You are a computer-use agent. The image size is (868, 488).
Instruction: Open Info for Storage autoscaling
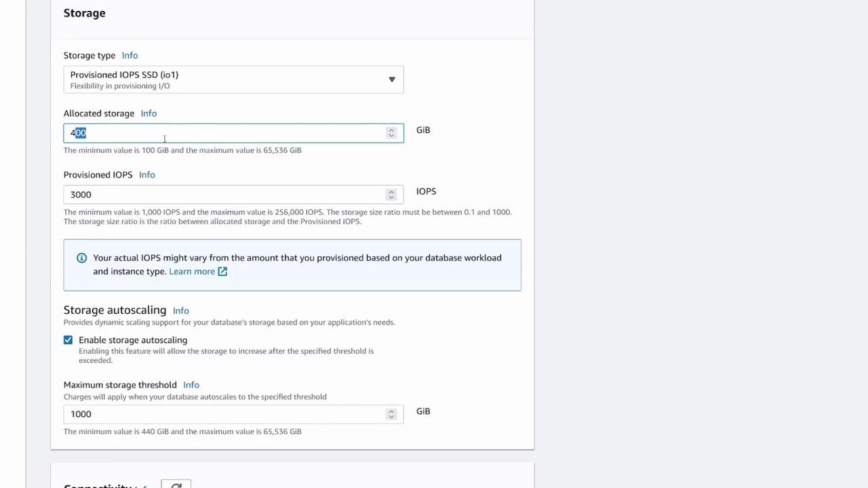tap(180, 311)
